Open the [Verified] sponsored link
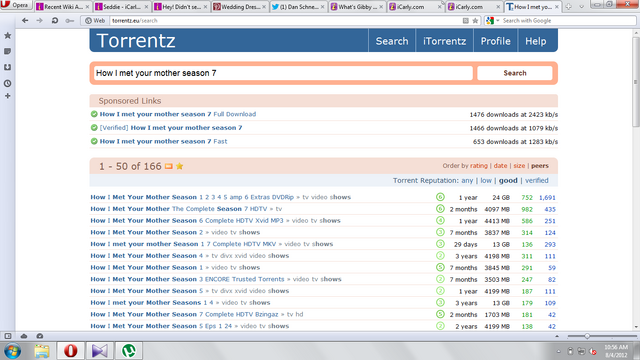This screenshot has width=640, height=360. click(x=171, y=128)
